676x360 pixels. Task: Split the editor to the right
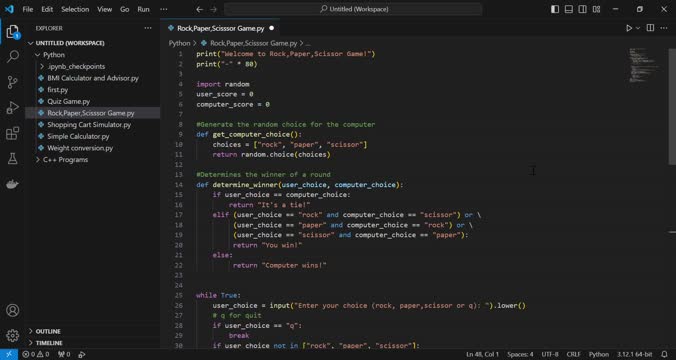coord(650,28)
